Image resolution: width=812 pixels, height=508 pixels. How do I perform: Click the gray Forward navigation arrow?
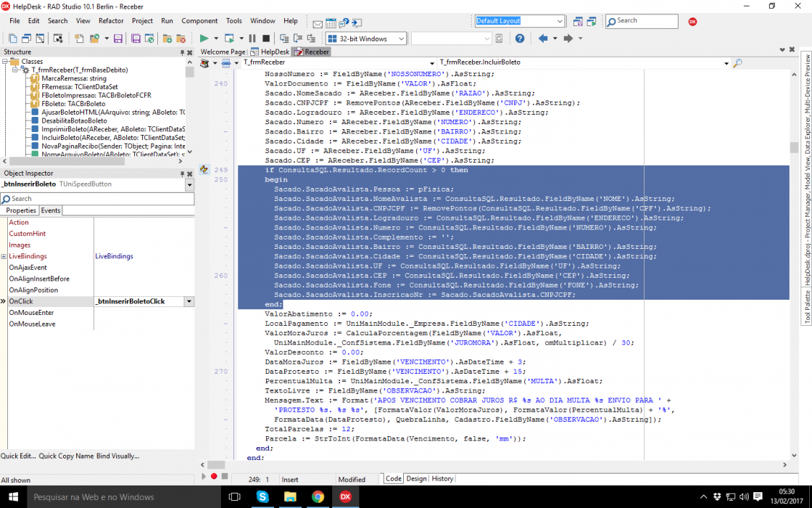(568, 38)
